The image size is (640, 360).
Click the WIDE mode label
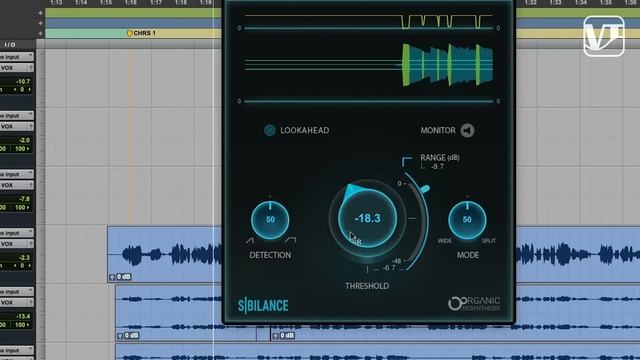coord(444,241)
